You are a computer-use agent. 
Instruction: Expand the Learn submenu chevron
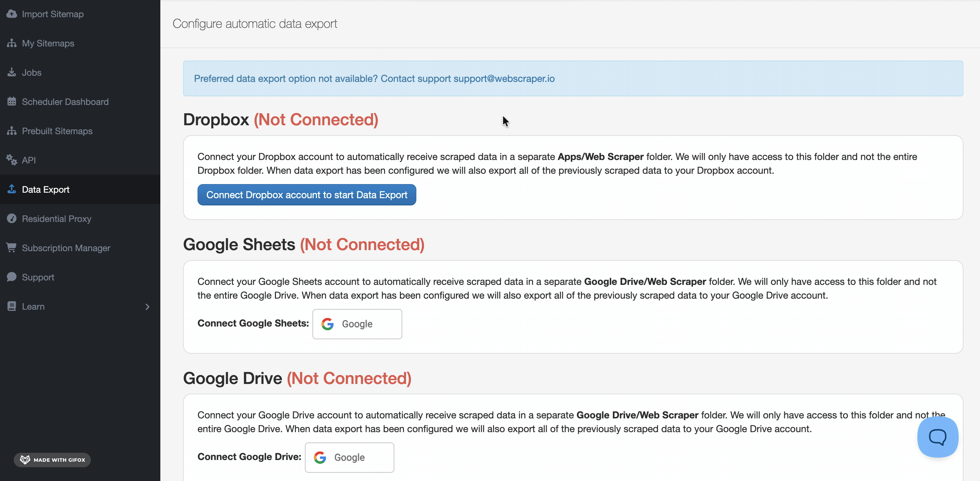coord(148,307)
